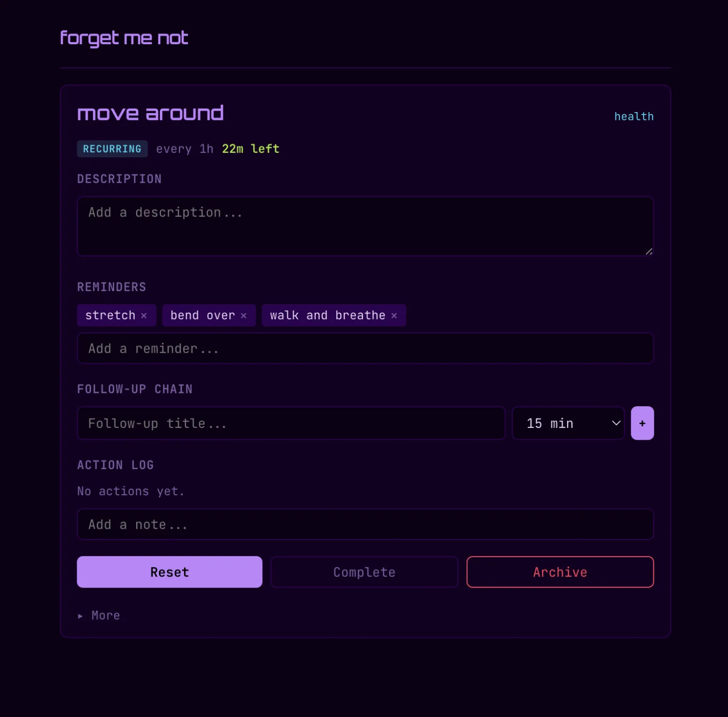Remove the "stretch" reminder chip

[x=144, y=315]
